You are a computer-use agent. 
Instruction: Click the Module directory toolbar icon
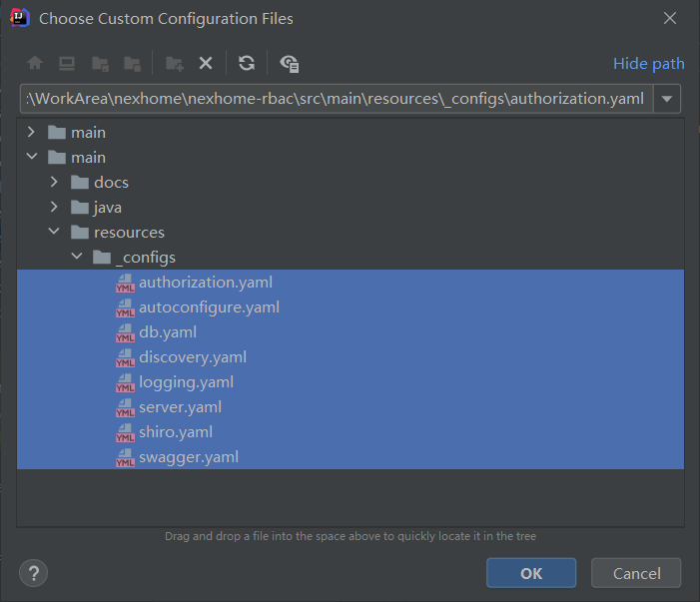132,64
